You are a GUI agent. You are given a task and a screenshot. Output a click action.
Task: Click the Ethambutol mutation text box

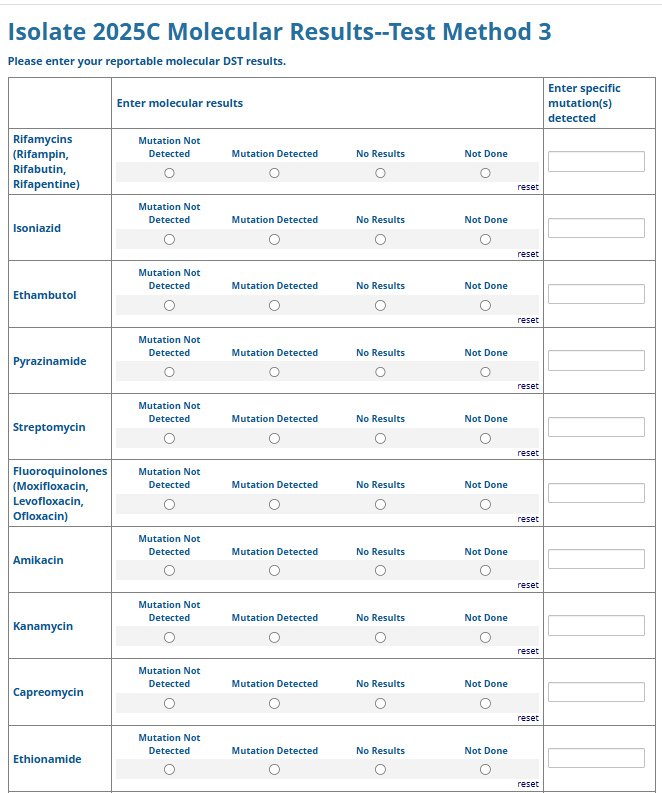point(596,294)
